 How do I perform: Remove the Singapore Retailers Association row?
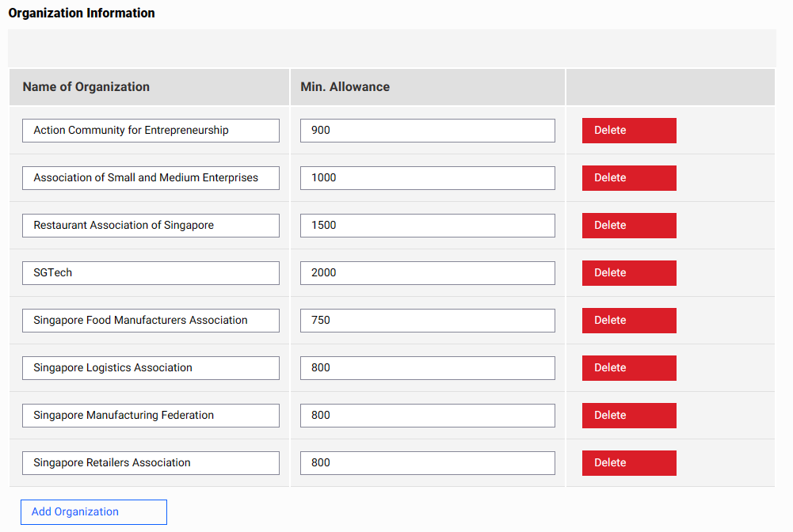coord(629,463)
